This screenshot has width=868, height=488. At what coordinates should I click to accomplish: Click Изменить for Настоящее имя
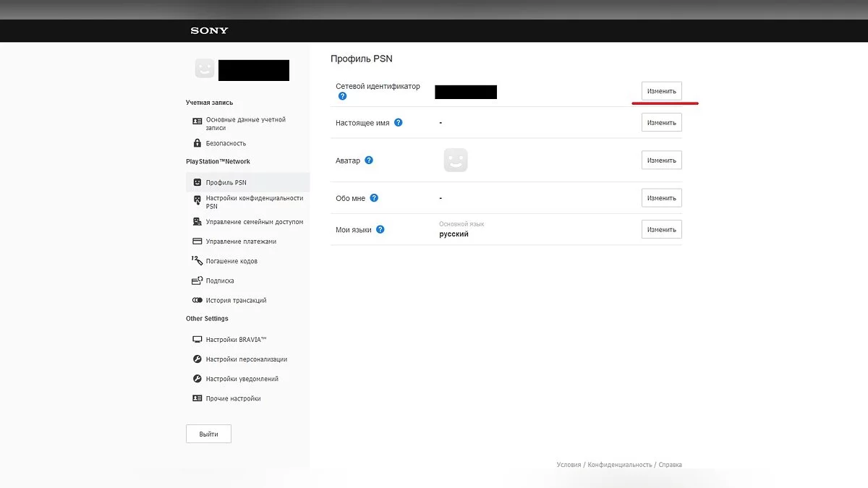[662, 122]
